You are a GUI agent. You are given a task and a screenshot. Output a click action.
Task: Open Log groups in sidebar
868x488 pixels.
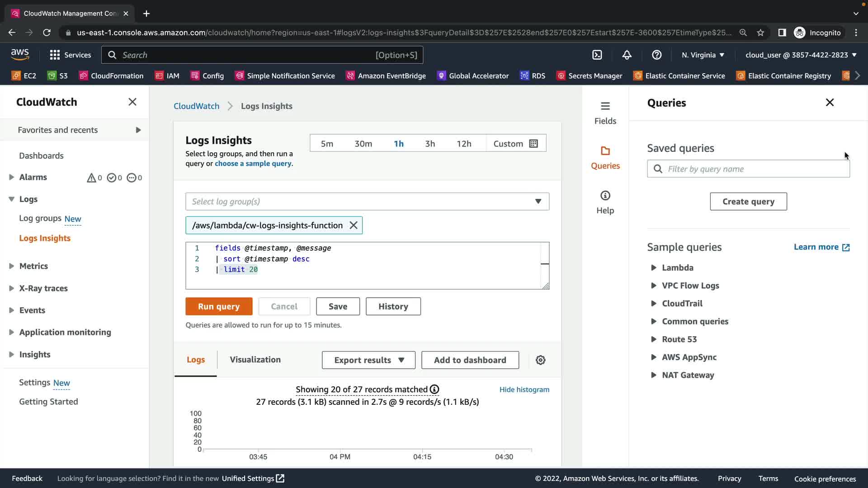tap(40, 218)
